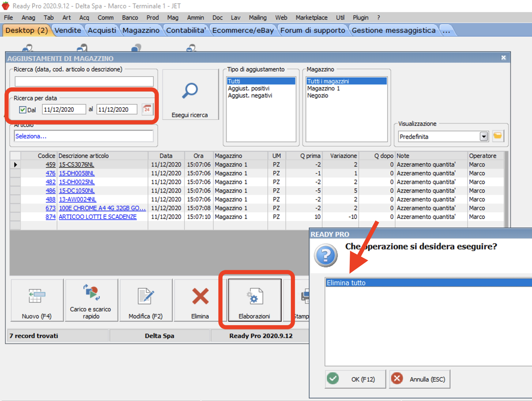Open the Anag menu
This screenshot has height=401, width=532.
click(29, 18)
